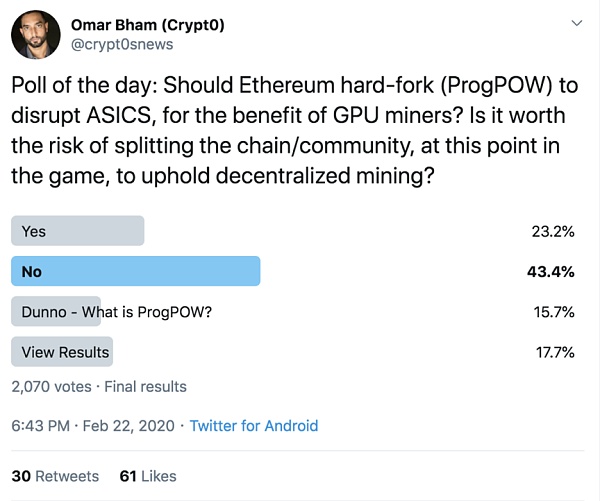This screenshot has width=600, height=501.
Task: Expand the tweet options chevron
Action: [576, 22]
